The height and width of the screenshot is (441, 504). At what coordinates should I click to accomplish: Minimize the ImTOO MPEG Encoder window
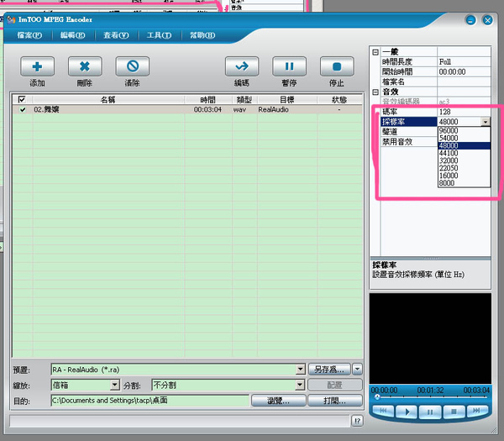pyautogui.click(x=471, y=20)
